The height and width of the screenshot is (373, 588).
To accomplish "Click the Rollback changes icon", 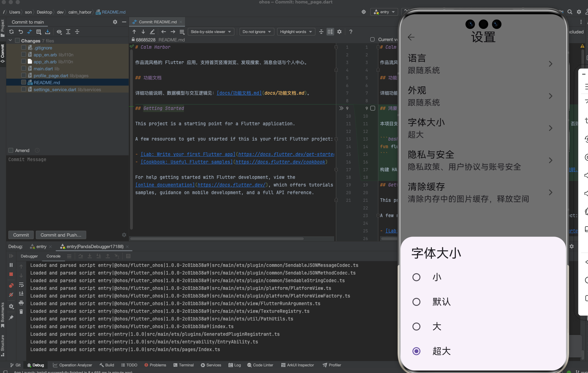I will click(21, 32).
